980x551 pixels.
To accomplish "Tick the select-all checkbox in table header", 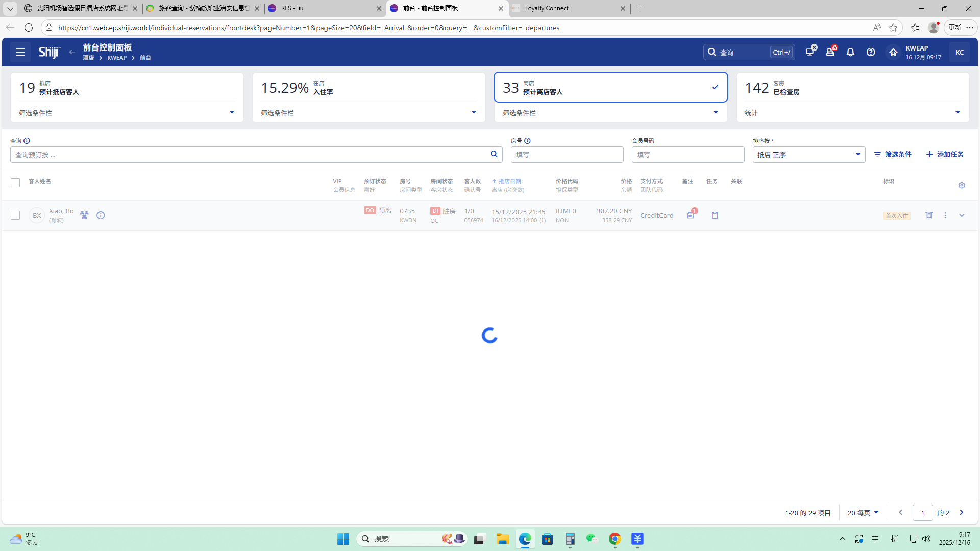I will 15,183.
